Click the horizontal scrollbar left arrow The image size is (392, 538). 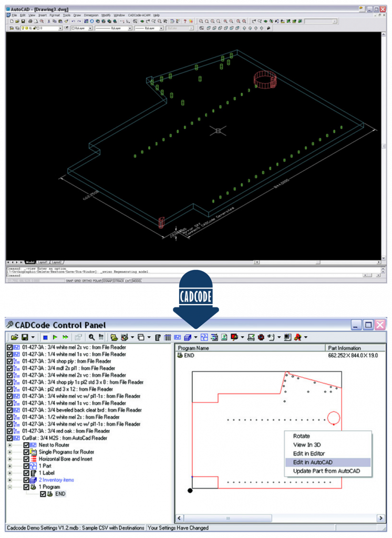pos(179,518)
